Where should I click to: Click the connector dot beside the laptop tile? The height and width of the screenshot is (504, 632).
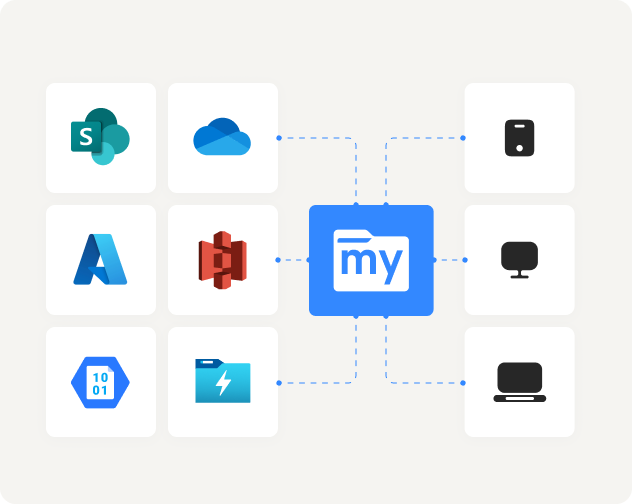(463, 382)
